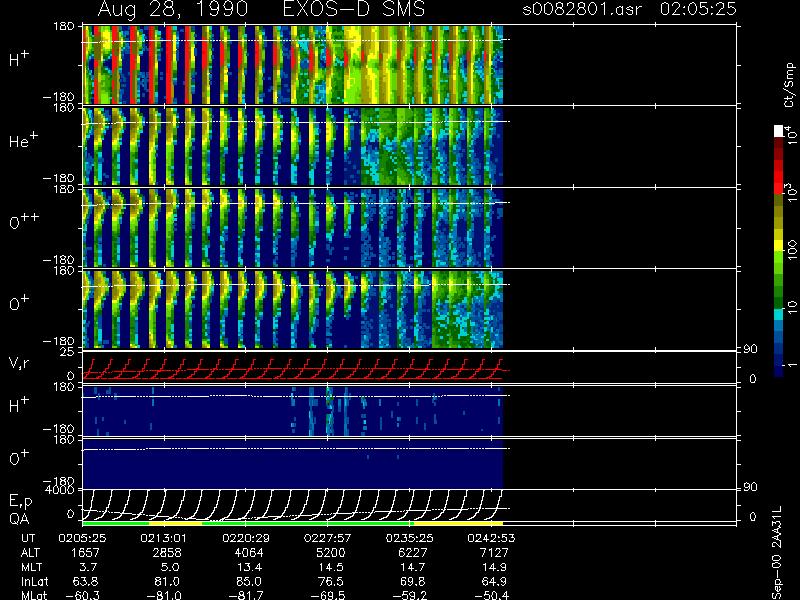Click the ALT value '7127'
This screenshot has height=600, width=800.
pyautogui.click(x=494, y=553)
